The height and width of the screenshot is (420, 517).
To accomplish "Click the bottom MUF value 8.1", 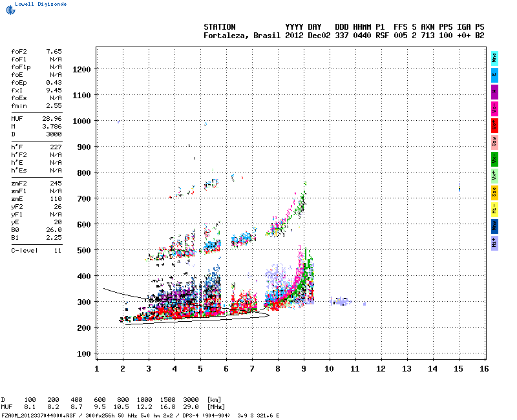I will [x=30, y=407].
